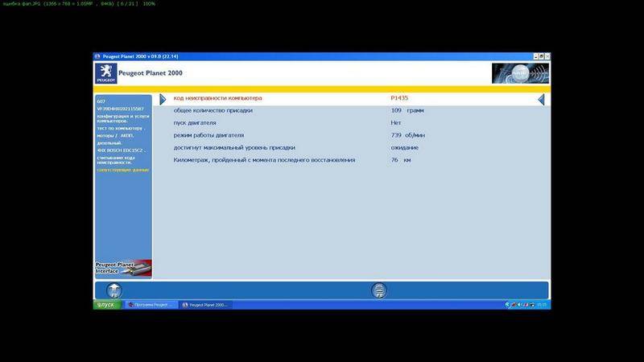Click the Peugeot Planet Interface image
Viewport: 644px width, 362px height.
click(x=123, y=268)
